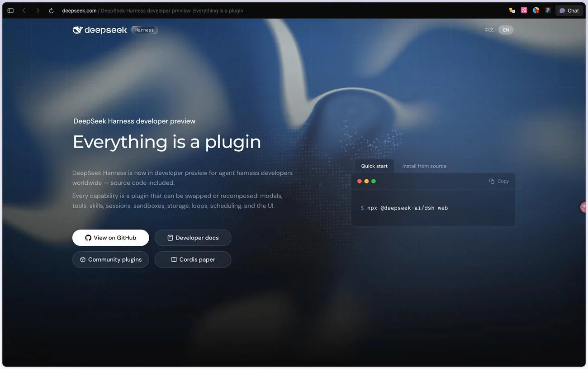Open the Cordis paper

[193, 259]
